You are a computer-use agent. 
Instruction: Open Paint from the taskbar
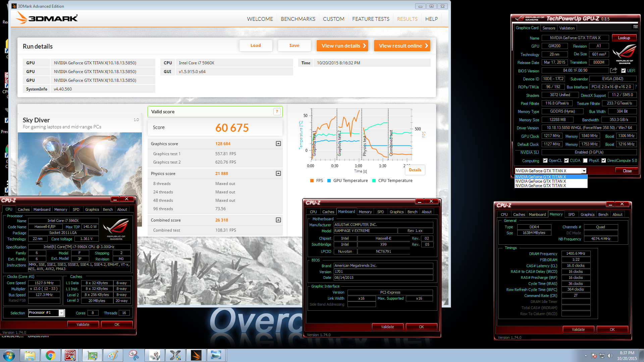click(x=113, y=355)
